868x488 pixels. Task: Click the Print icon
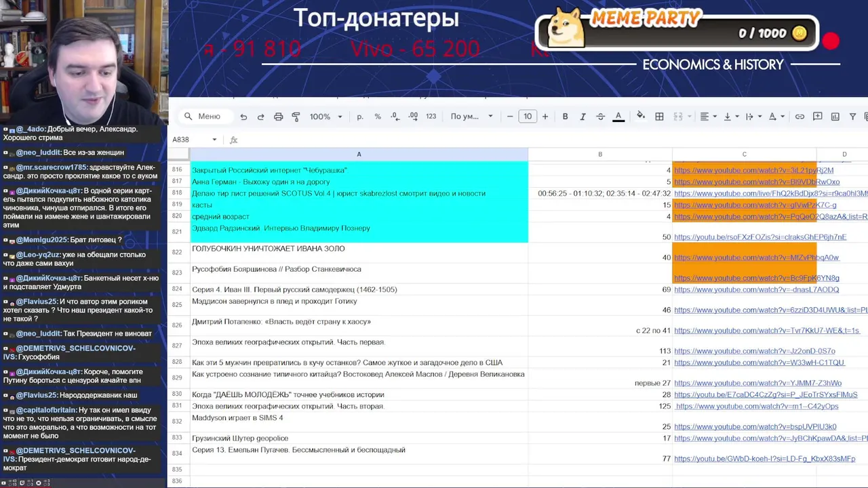tap(278, 117)
